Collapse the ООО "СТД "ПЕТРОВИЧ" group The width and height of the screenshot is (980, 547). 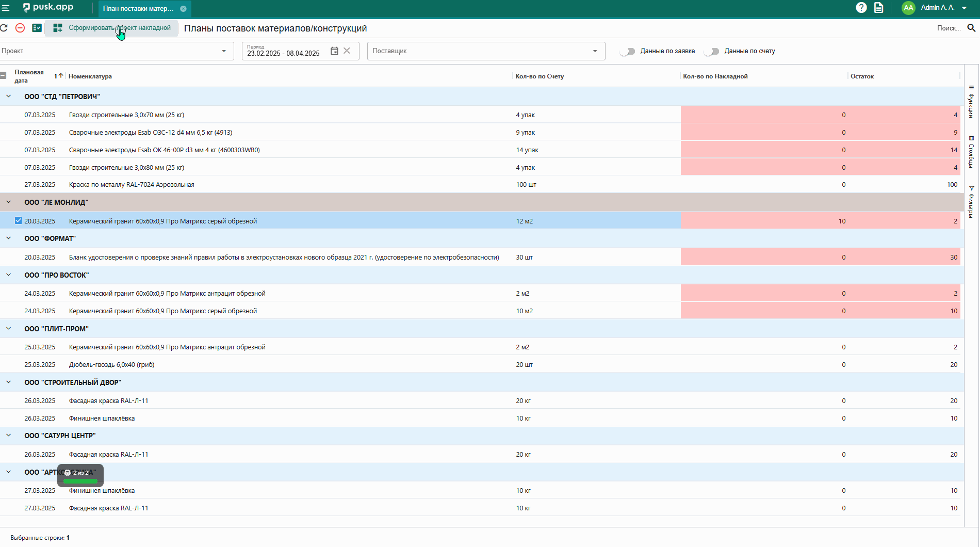9,96
